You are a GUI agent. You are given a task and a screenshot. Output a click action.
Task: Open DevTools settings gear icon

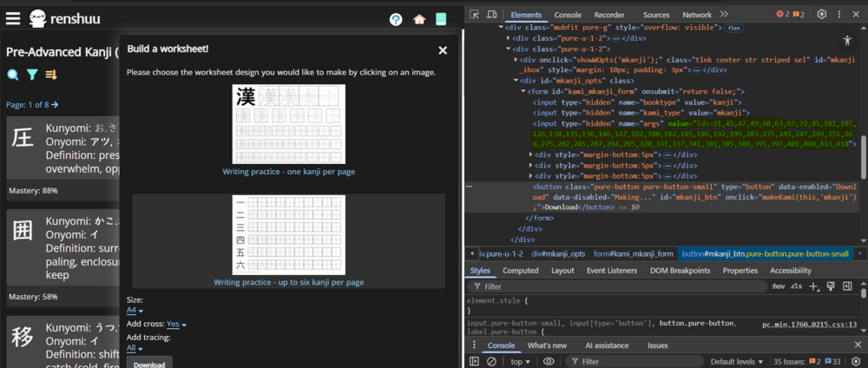[822, 15]
